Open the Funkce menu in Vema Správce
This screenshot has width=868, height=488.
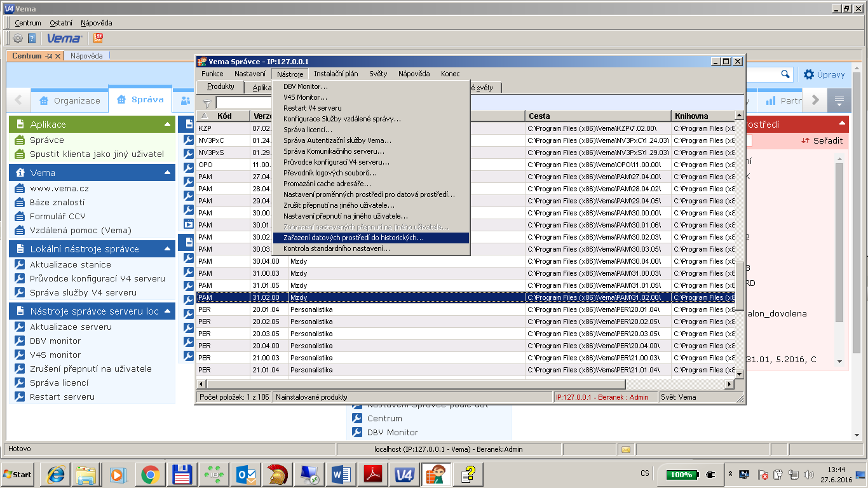tap(212, 74)
